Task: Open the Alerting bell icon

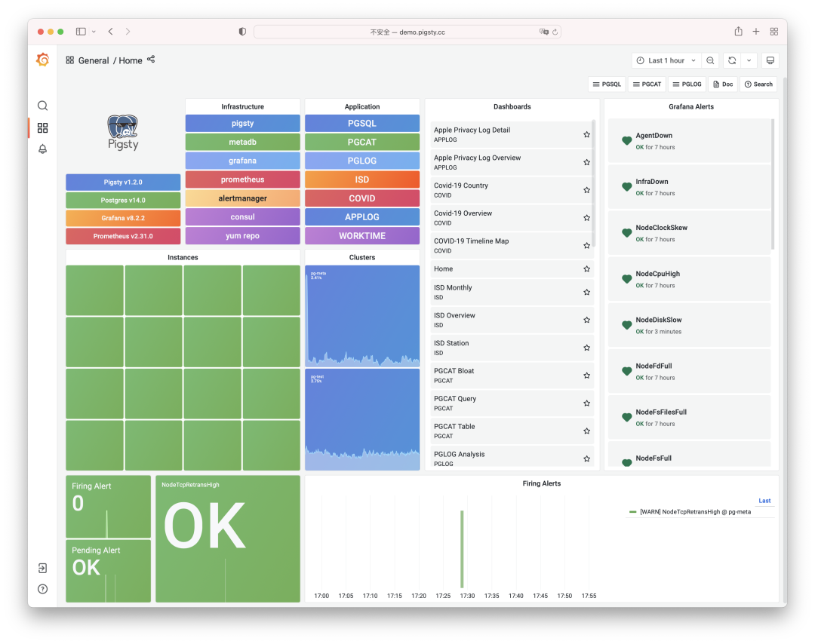Action: (43, 149)
